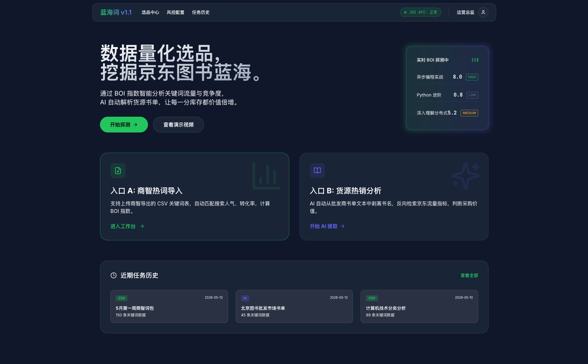Click the 150 条关键词数据 text

131,315
